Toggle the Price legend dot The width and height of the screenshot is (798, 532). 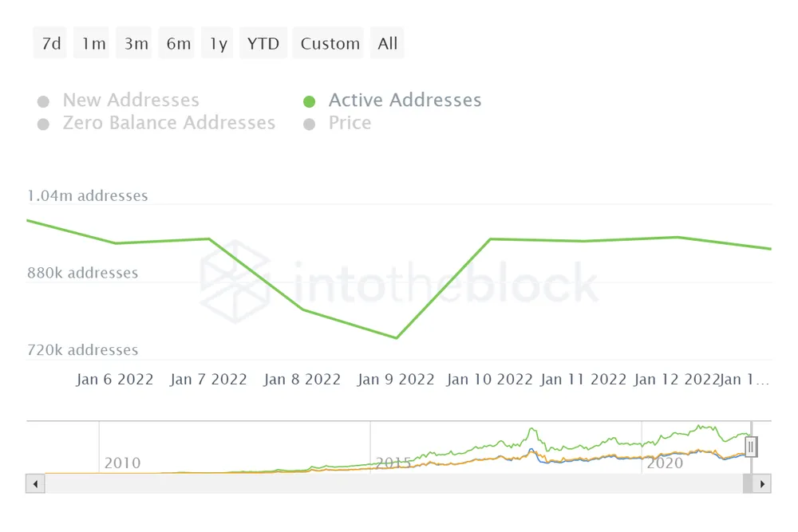pos(310,124)
